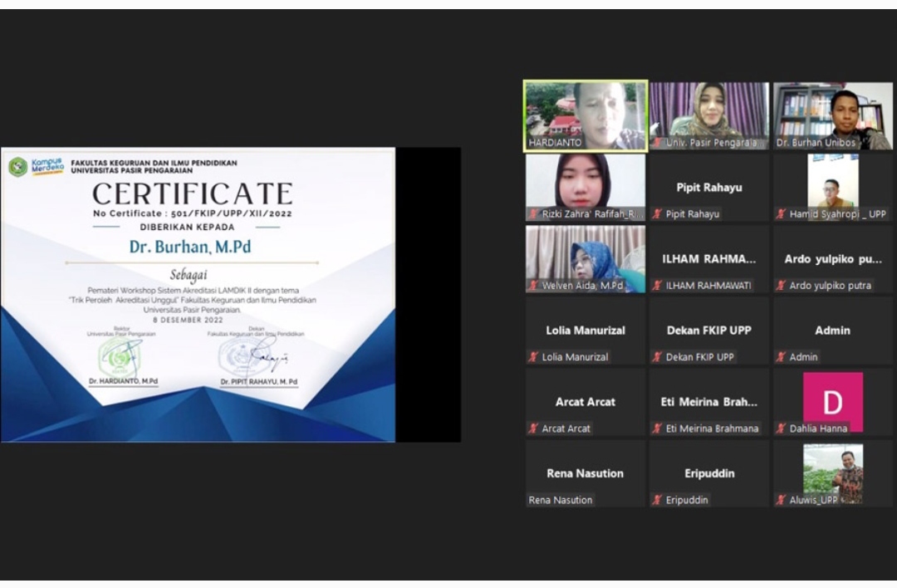Click Rena Nasution's participant tile
897x588 pixels.
[x=585, y=473]
